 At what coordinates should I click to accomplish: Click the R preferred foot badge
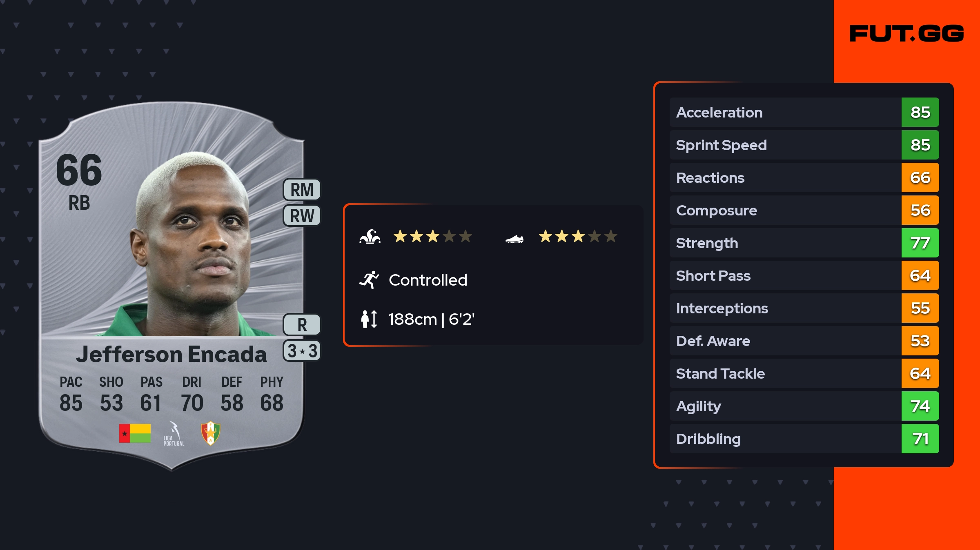coord(302,325)
